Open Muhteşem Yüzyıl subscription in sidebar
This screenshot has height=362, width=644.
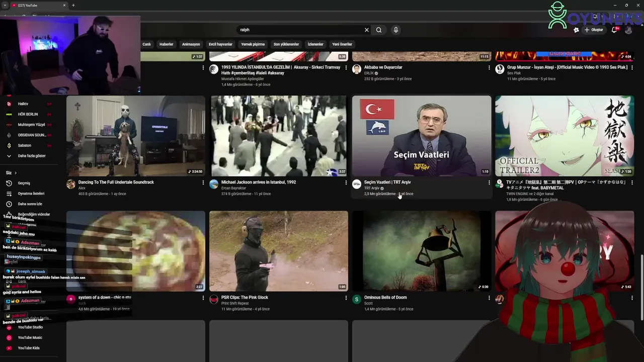31,125
